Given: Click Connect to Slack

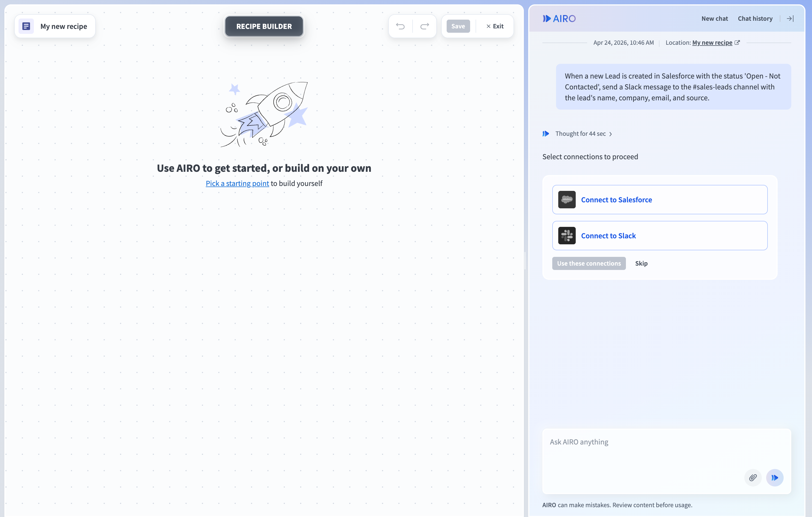Looking at the screenshot, I should (659, 236).
